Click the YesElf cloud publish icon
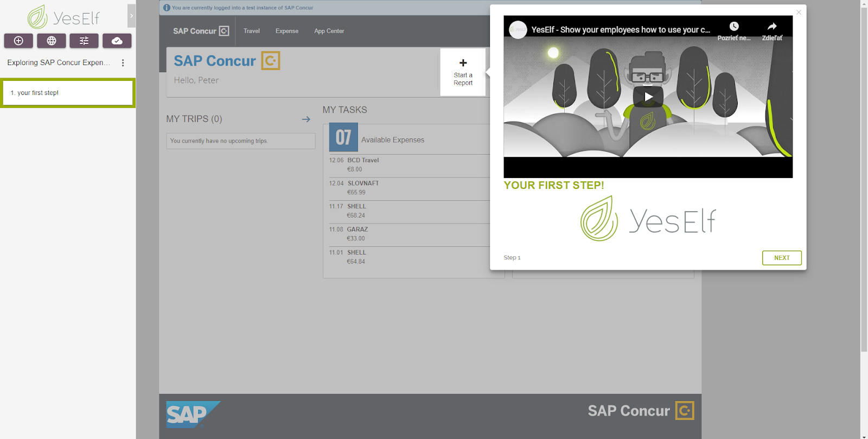Viewport: 868px width, 439px height. tap(117, 41)
